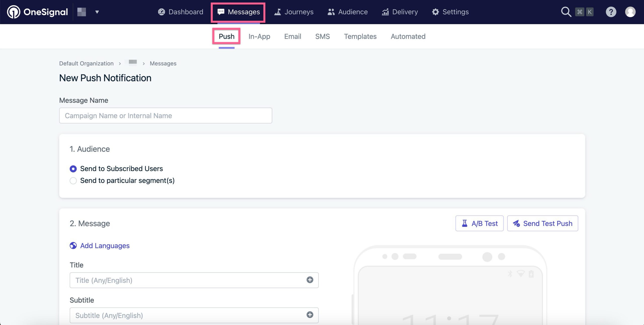Select Send to particular segment(s)
Viewport: 644px width, 325px height.
pyautogui.click(x=122, y=181)
